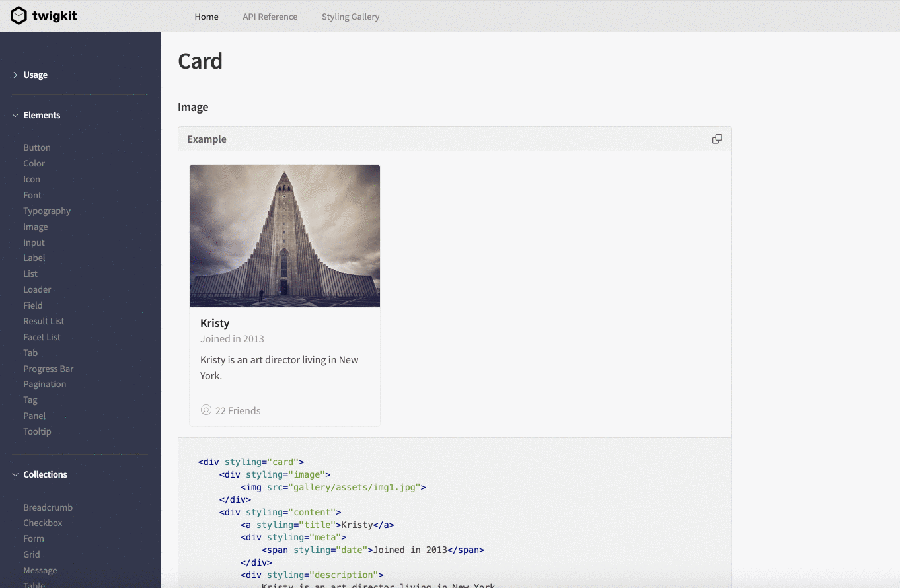Image resolution: width=900 pixels, height=588 pixels.
Task: Open Checkbox under Collections
Action: (43, 523)
